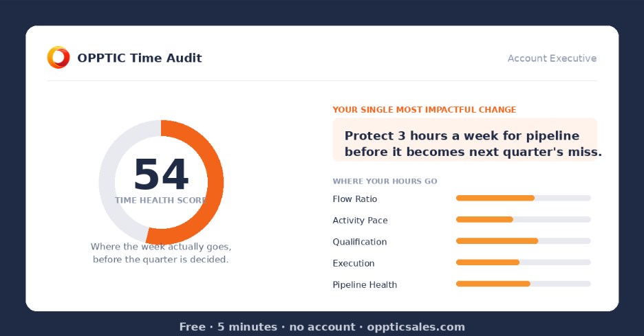Select the Qualification label
Viewport: 644px width, 336px height.
[x=360, y=242]
